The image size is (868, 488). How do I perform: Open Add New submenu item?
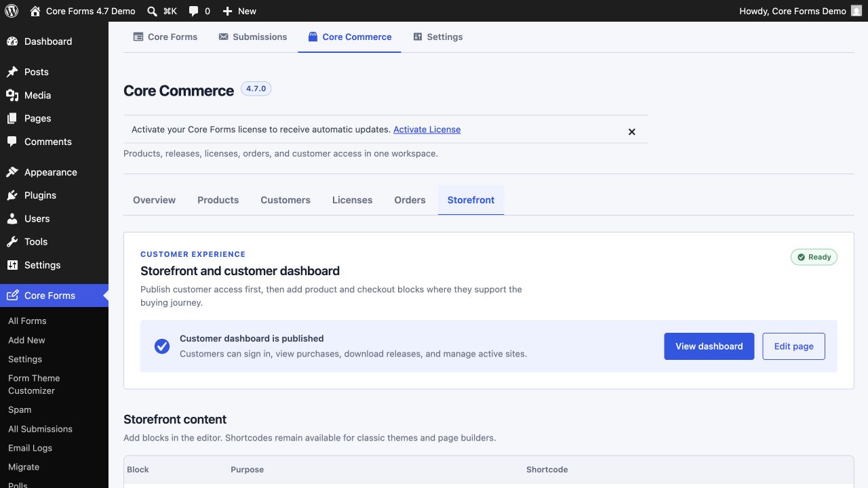pos(26,340)
